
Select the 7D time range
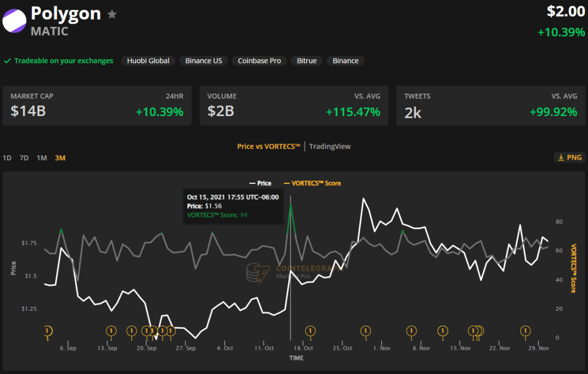24,158
